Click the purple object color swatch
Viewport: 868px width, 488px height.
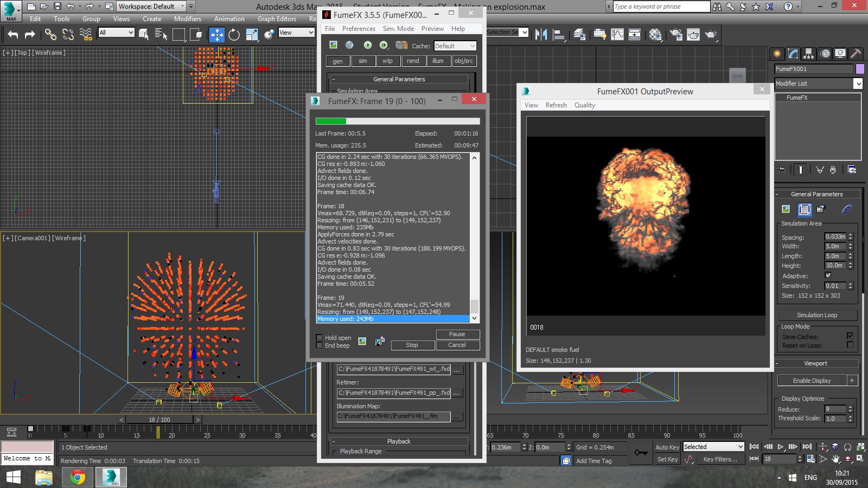tap(860, 69)
